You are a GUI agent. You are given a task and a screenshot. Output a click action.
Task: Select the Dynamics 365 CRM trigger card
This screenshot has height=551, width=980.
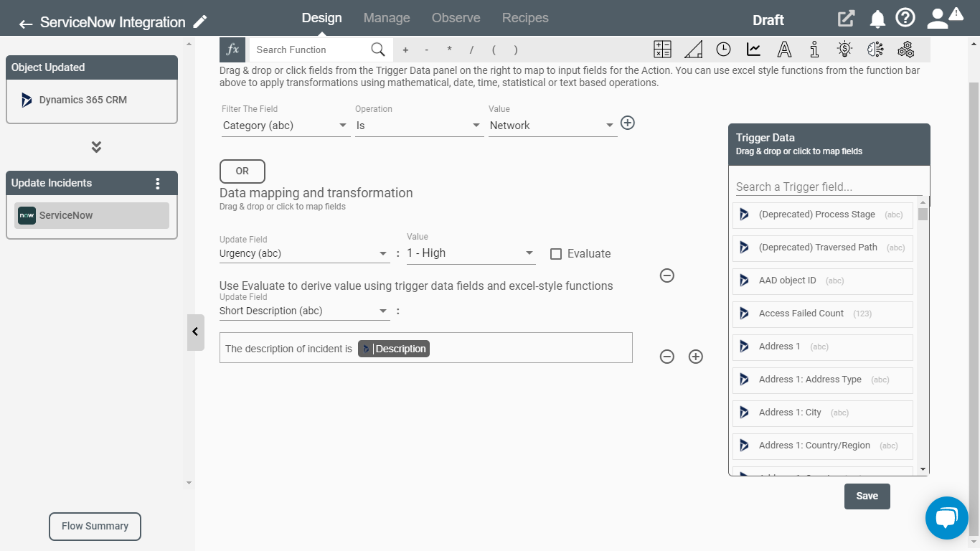pos(92,100)
